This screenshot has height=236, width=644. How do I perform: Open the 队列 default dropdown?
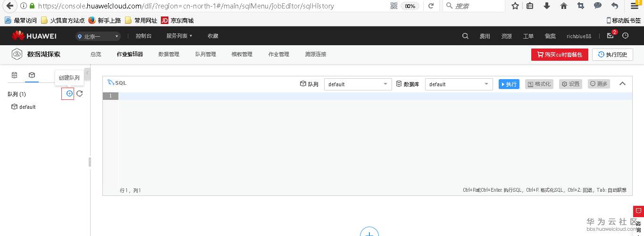pos(358,84)
